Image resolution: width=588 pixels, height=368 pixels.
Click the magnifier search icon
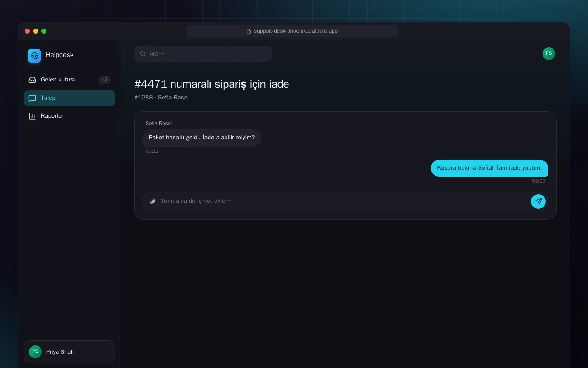[143, 54]
